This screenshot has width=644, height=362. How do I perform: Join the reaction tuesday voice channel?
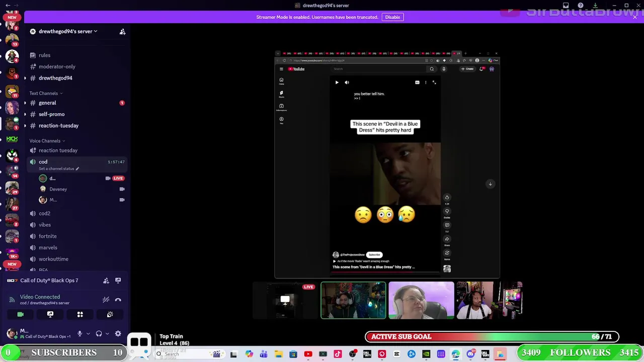coord(75,150)
